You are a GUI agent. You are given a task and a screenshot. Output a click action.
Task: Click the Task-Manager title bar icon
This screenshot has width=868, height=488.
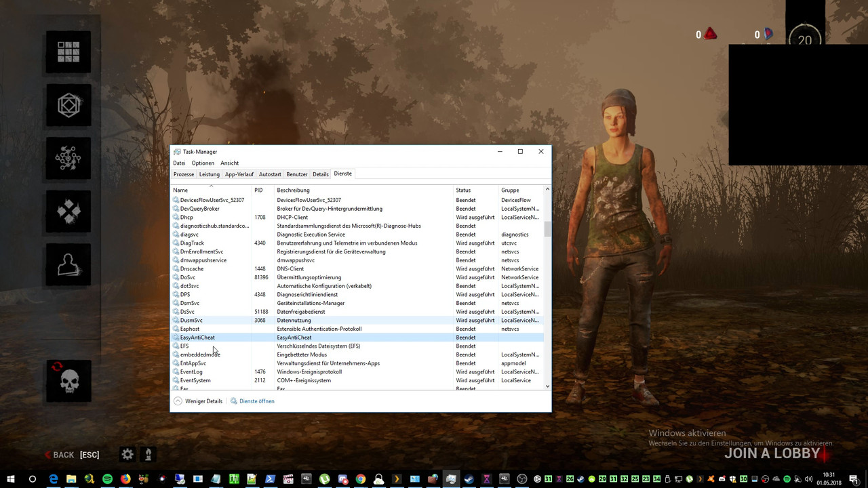click(177, 152)
